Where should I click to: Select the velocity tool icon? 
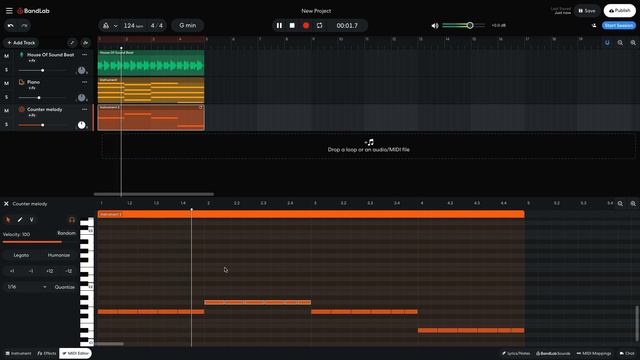click(31, 220)
